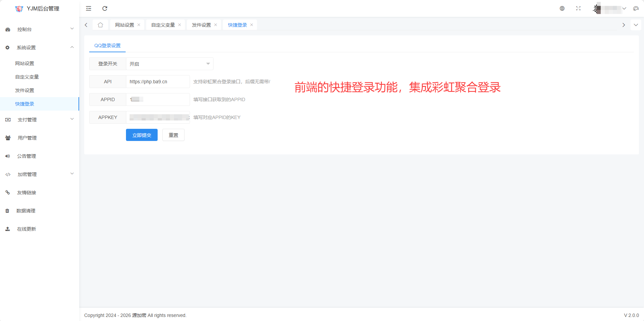Select 网站设置 in the sidebar

click(x=25, y=63)
